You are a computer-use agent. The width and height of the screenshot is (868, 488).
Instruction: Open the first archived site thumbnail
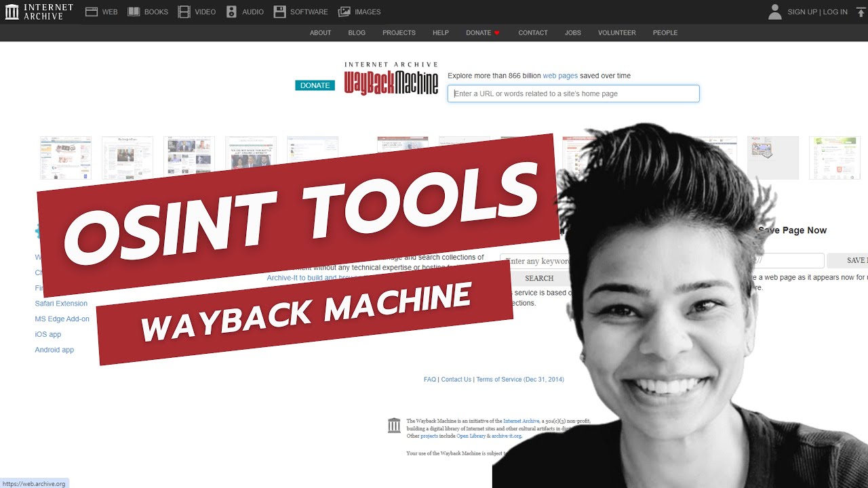pyautogui.click(x=66, y=158)
